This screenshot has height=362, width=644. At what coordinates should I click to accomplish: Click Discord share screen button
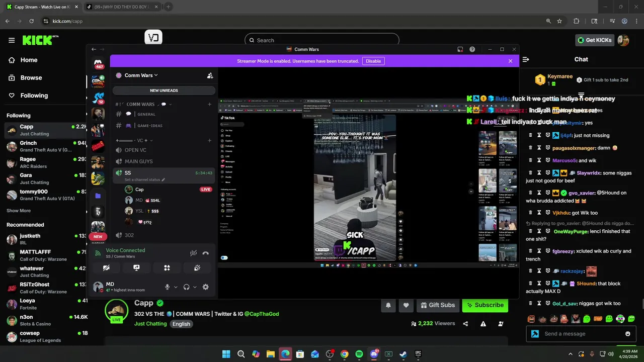(x=136, y=268)
